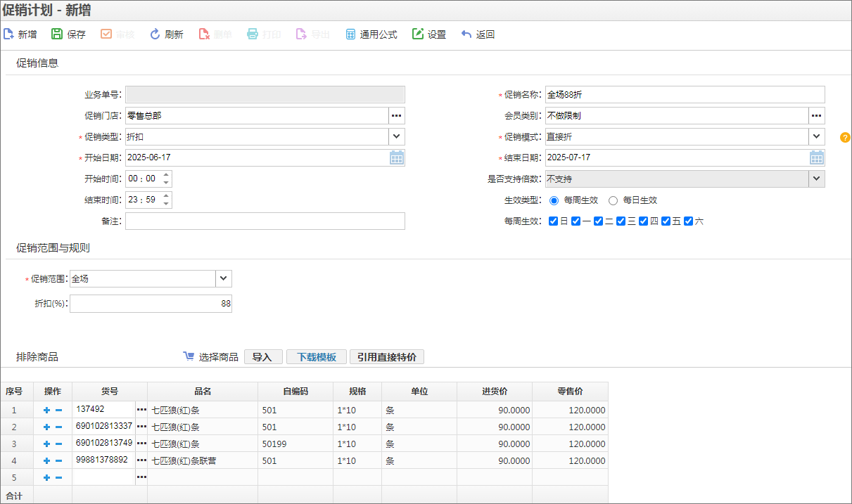852x504 pixels.
Task: Open 通用公式 from the toolbar
Action: (371, 34)
